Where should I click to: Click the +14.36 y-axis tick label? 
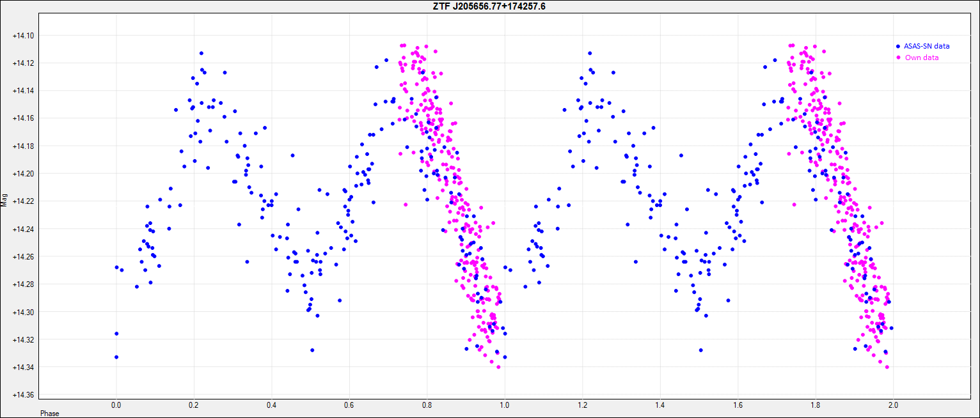[24, 395]
